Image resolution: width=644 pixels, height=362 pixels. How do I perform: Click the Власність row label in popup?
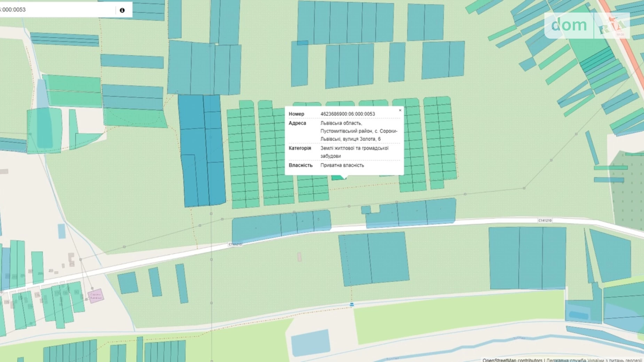(300, 165)
